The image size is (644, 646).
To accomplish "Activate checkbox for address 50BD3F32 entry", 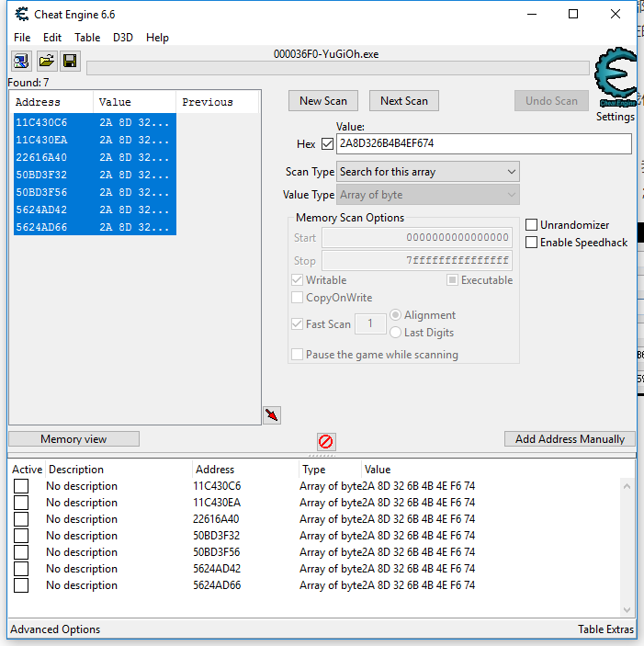I will tap(21, 536).
